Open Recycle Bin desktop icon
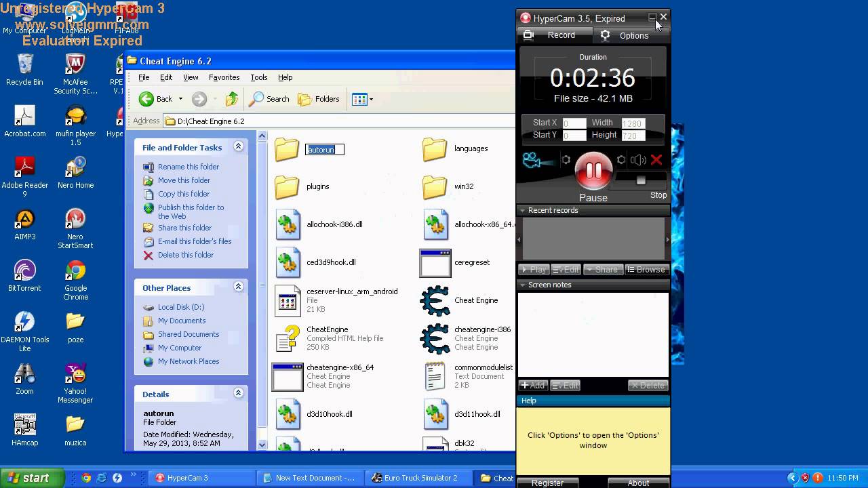 24,70
